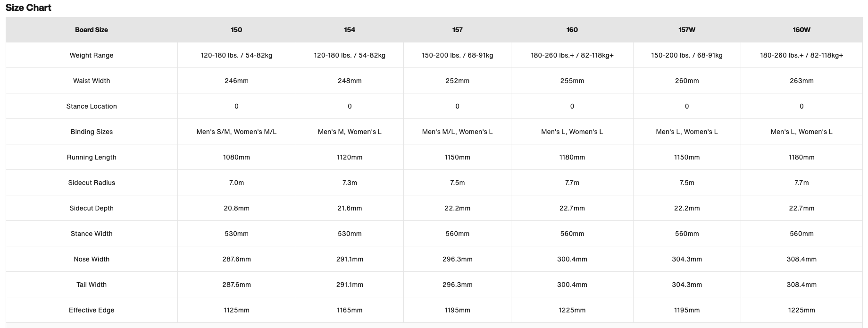Image resolution: width=868 pixels, height=328 pixels.
Task: Click the Waist Width row label
Action: (92, 81)
